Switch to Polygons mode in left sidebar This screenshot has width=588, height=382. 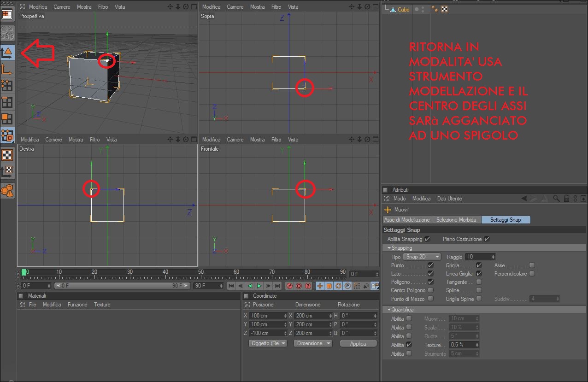tap(7, 118)
